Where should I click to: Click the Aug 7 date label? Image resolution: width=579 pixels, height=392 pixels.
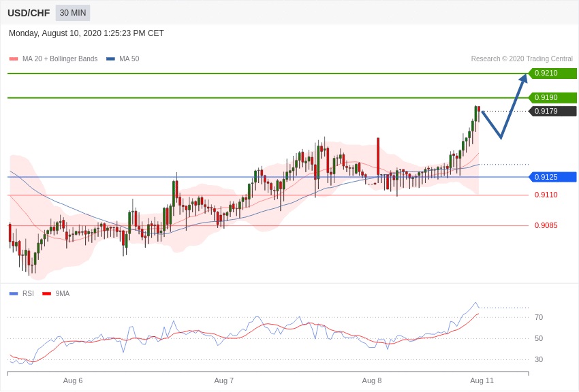point(224,380)
